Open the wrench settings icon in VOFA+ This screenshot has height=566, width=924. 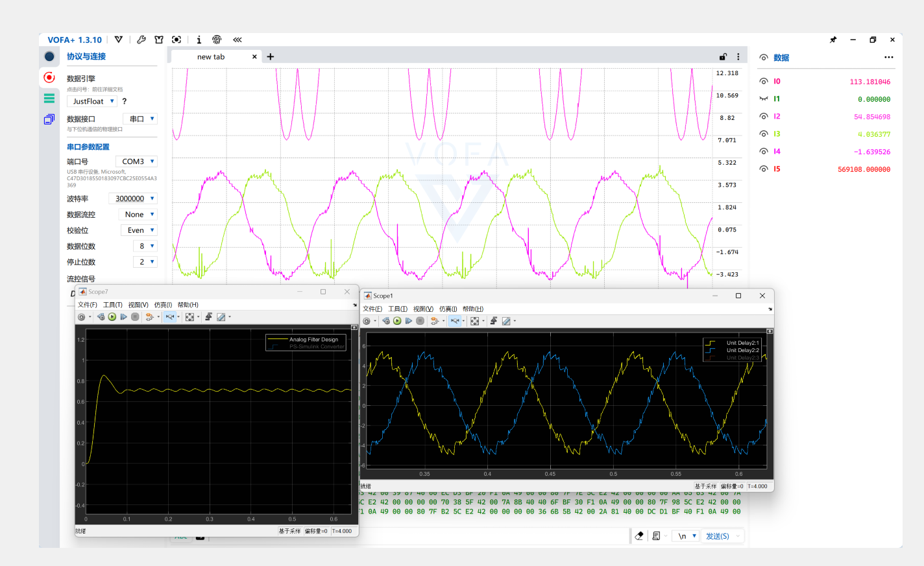coord(141,40)
